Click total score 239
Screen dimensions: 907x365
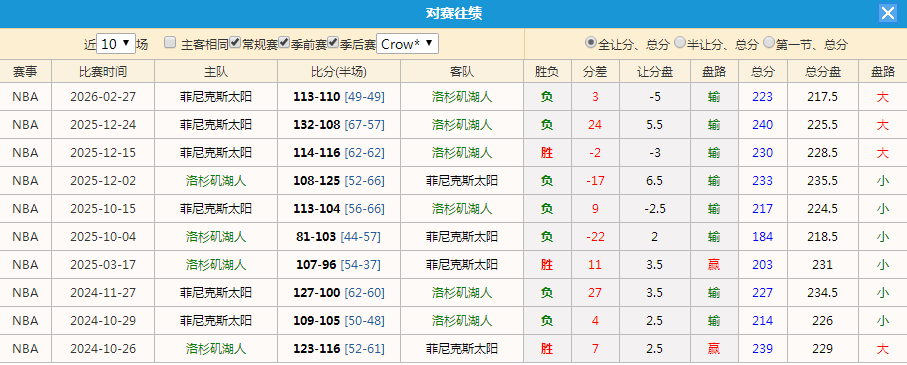pos(762,349)
